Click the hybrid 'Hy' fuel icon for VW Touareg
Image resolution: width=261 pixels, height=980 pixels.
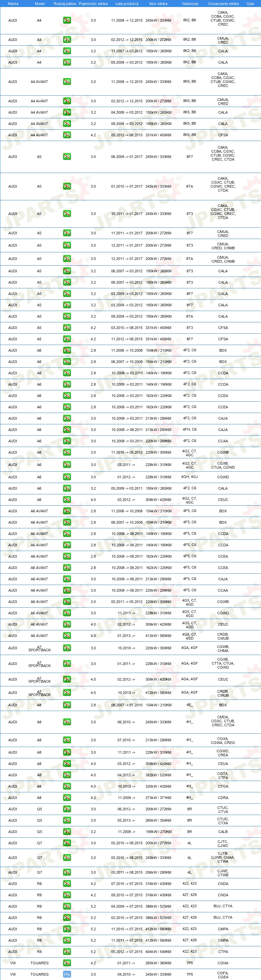pos(67,974)
